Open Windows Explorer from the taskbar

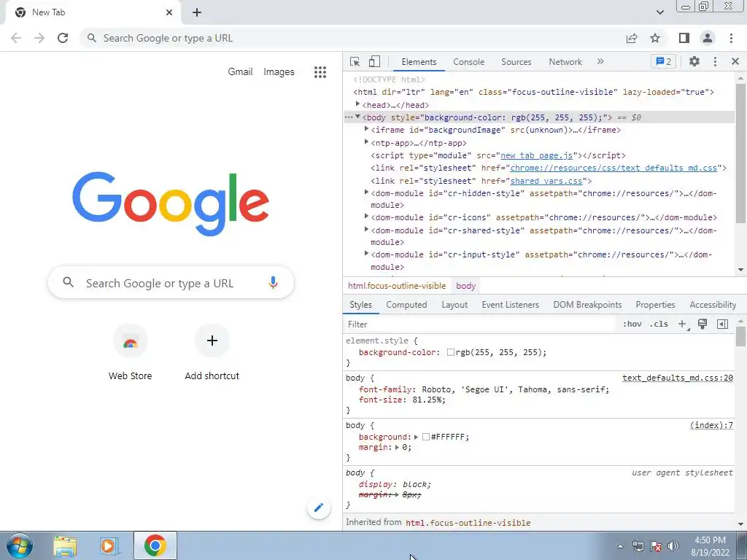65,545
